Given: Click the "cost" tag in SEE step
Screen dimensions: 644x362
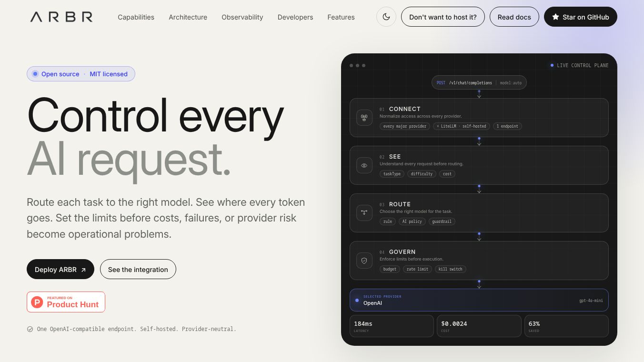Looking at the screenshot, I should 447,174.
